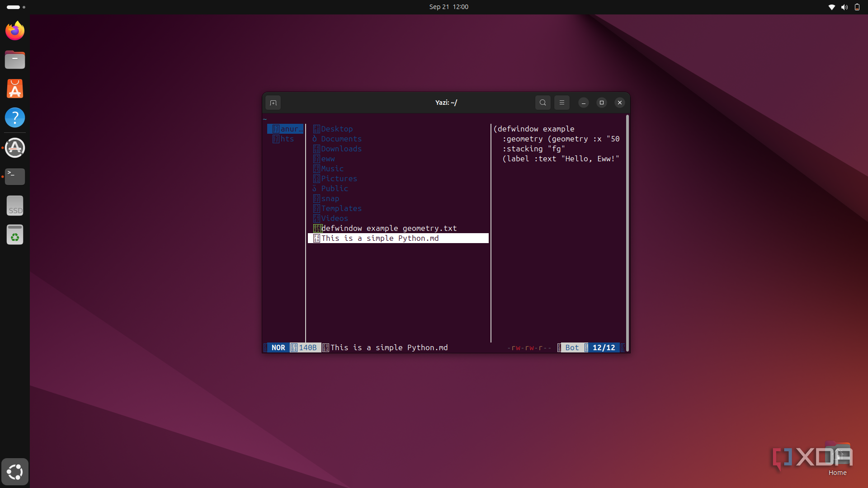
Task: Select the snap folder in Yazi
Action: pos(398,198)
